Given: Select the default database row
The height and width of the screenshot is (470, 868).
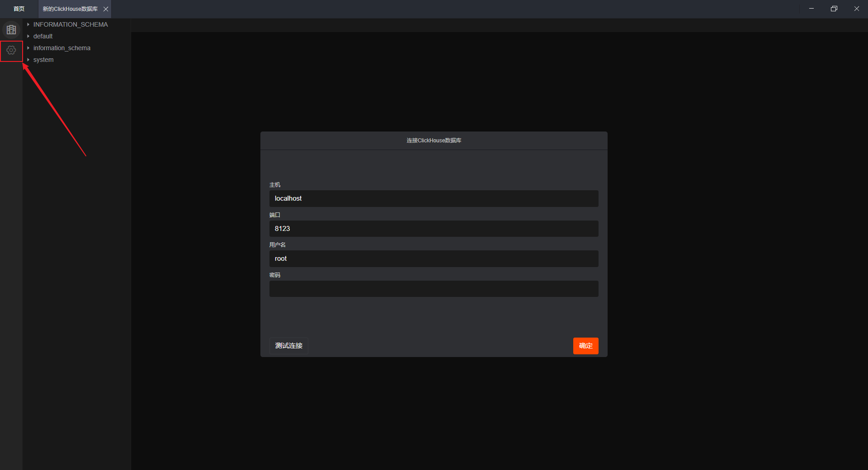Looking at the screenshot, I should pyautogui.click(x=77, y=36).
